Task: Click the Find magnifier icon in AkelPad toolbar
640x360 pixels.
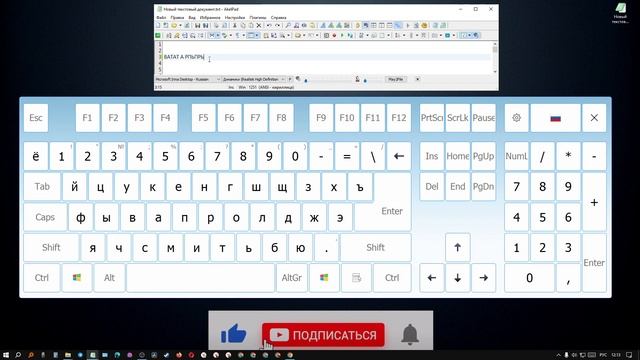Action: pyautogui.click(x=288, y=25)
